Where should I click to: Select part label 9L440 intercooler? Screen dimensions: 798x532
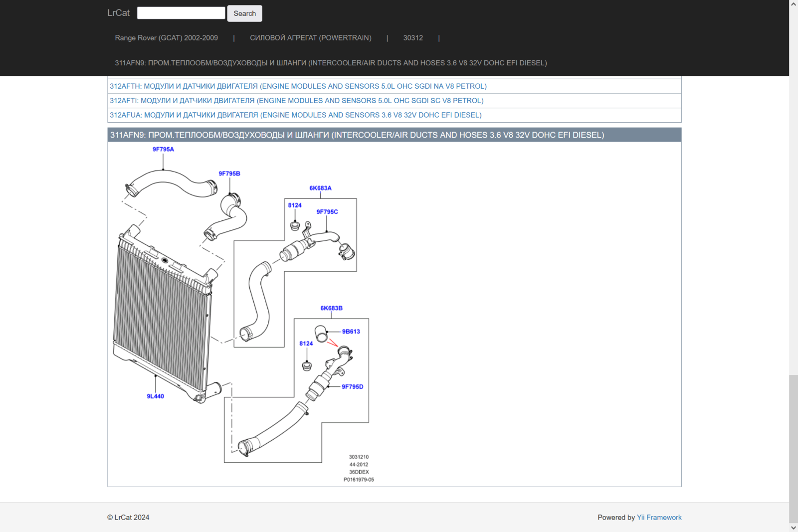click(155, 396)
